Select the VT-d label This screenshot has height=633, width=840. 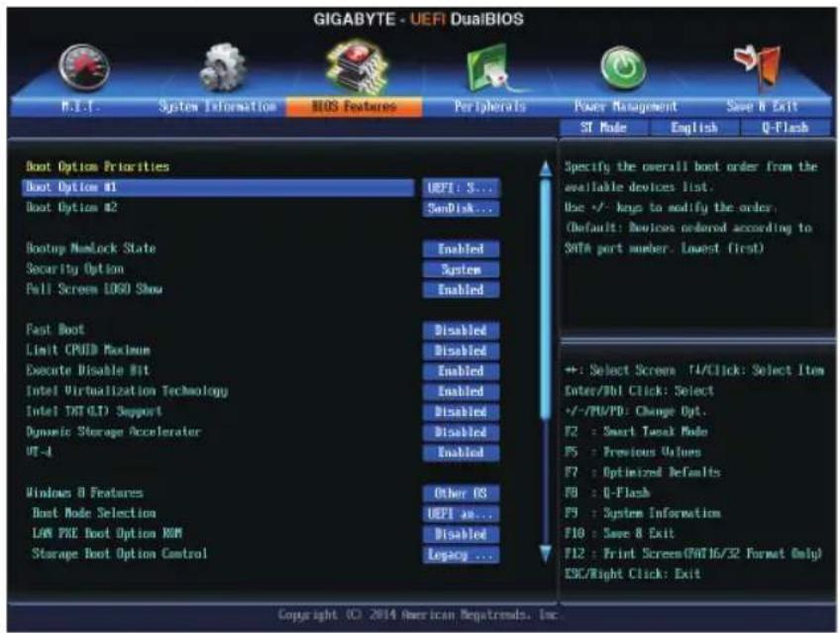click(39, 452)
